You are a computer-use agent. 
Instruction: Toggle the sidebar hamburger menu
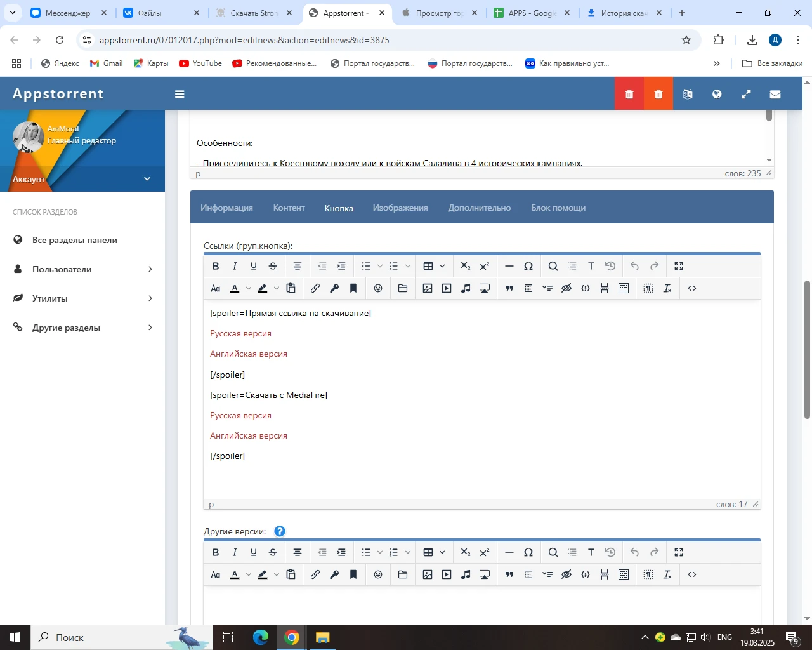point(180,94)
